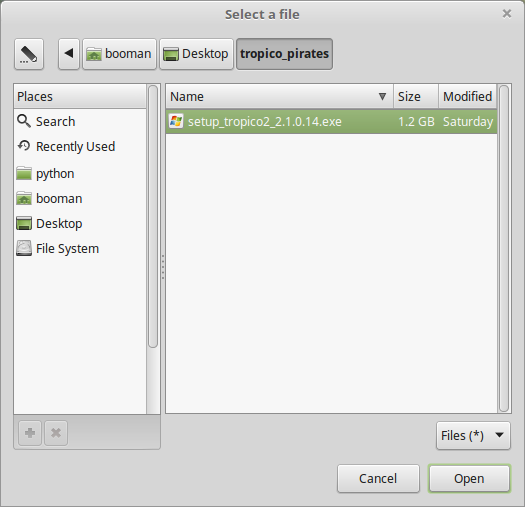This screenshot has height=507, width=525.
Task: Select the tropico_pirates path button
Action: pyautogui.click(x=284, y=54)
